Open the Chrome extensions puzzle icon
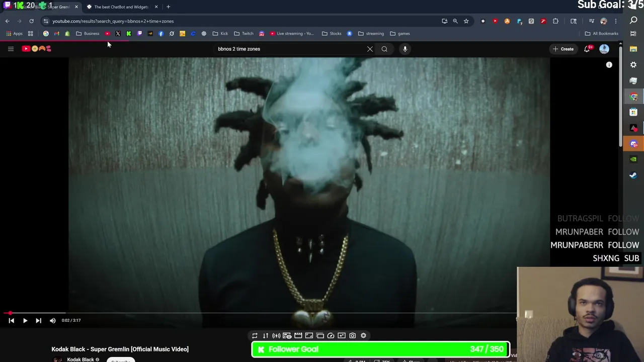This screenshot has width=644, height=362. [555, 21]
